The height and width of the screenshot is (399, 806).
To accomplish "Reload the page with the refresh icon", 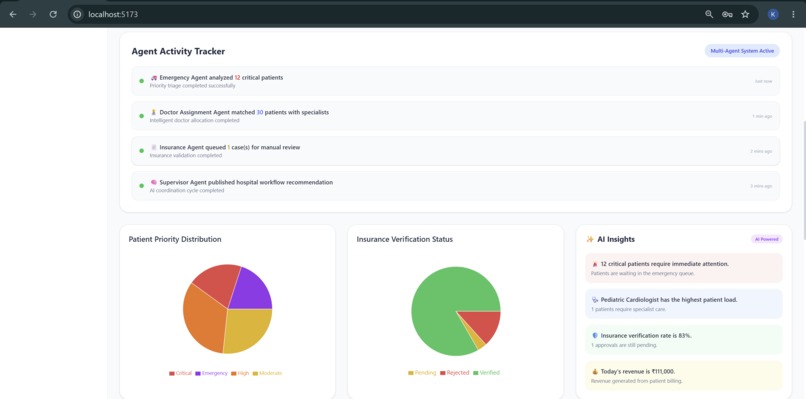I will click(53, 14).
